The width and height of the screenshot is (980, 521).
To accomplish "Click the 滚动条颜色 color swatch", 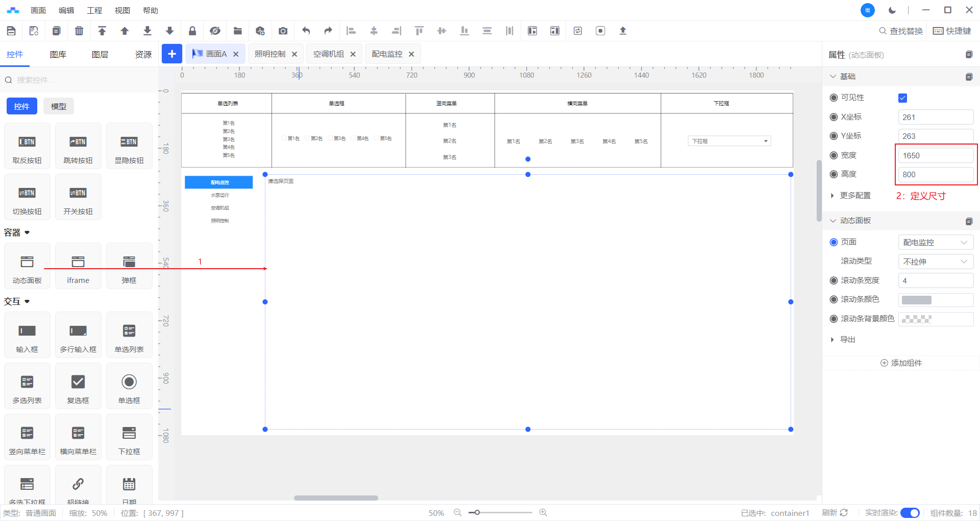I will point(917,300).
